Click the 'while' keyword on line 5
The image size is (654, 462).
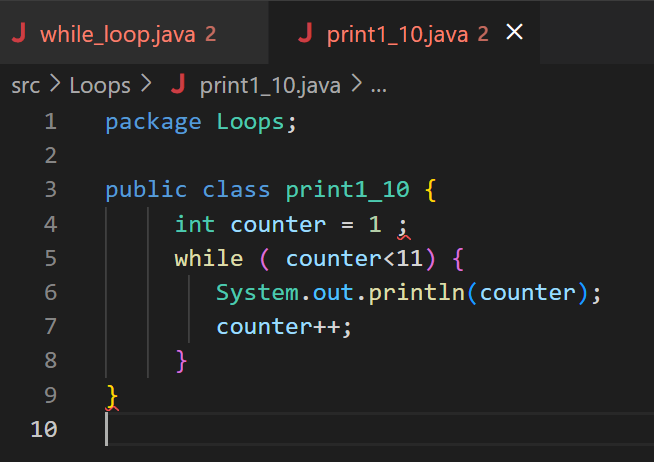209,259
